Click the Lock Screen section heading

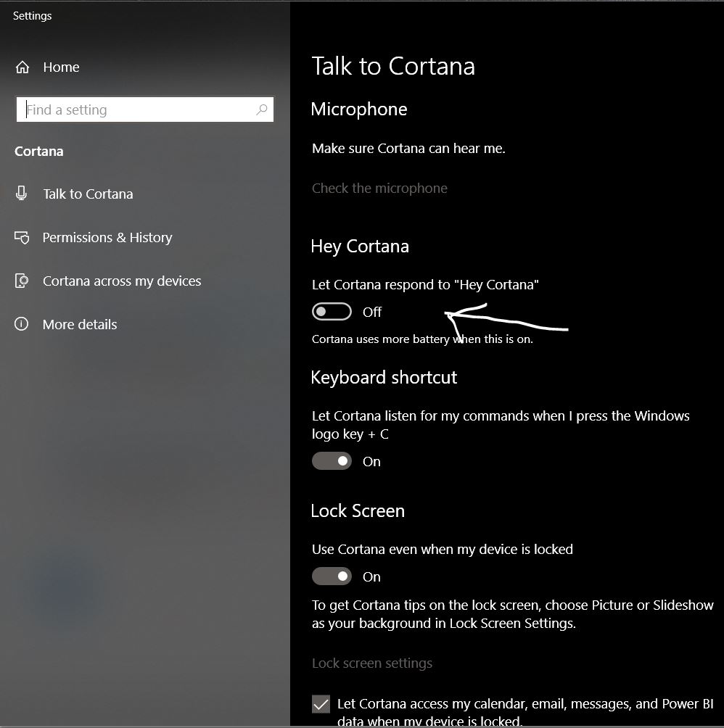pos(358,510)
